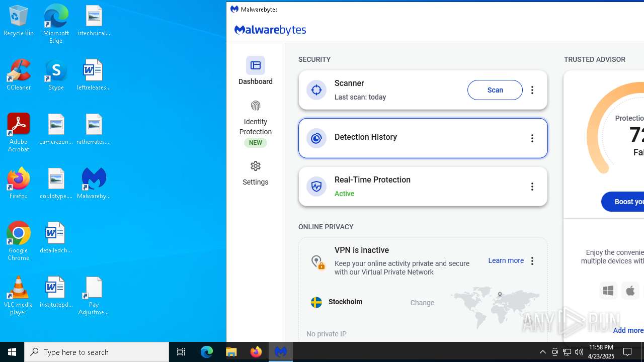This screenshot has width=644, height=362.
Task: Click the Detection History icon
Action: click(316, 138)
